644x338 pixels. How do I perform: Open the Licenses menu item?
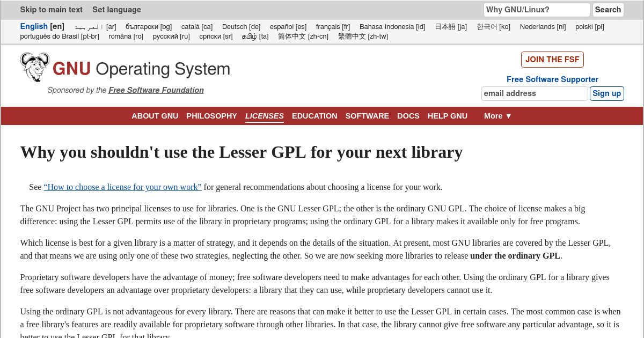265,116
